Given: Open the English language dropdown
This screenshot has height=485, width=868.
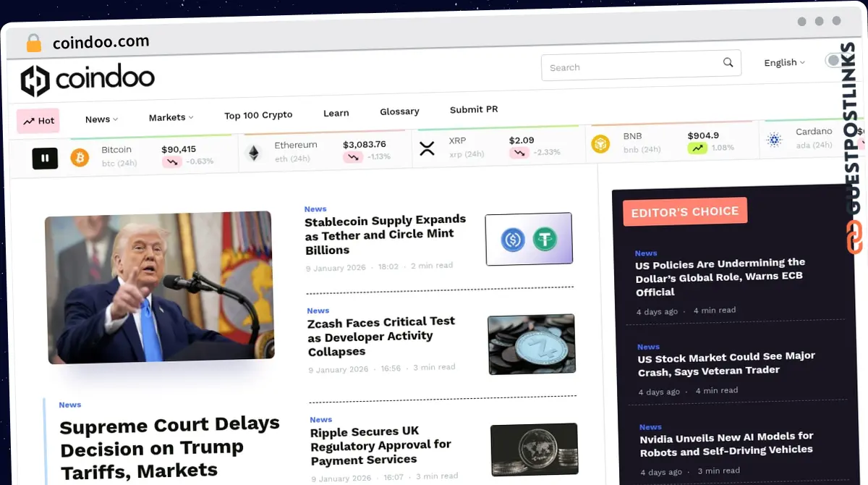Looking at the screenshot, I should click(785, 62).
